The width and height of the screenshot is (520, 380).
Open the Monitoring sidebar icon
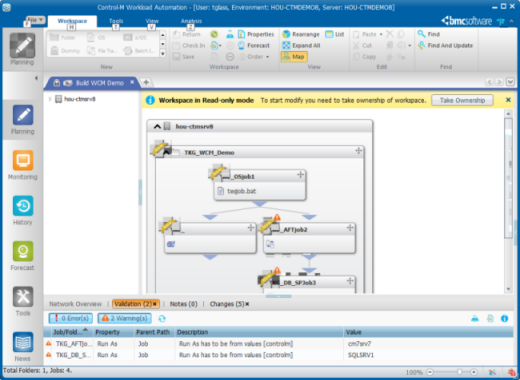pyautogui.click(x=23, y=161)
